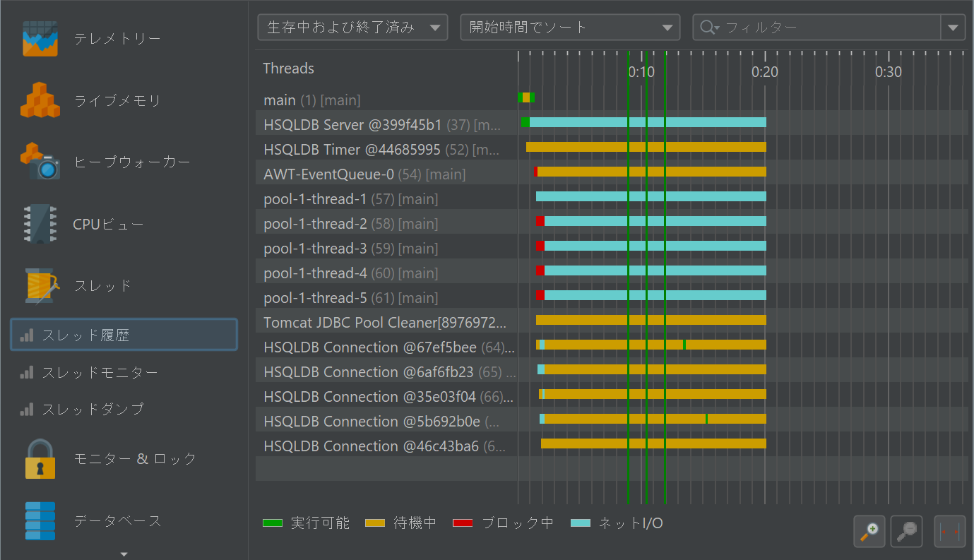Click the cyan net I/O bar of pool-1-thread-1

coord(651,196)
